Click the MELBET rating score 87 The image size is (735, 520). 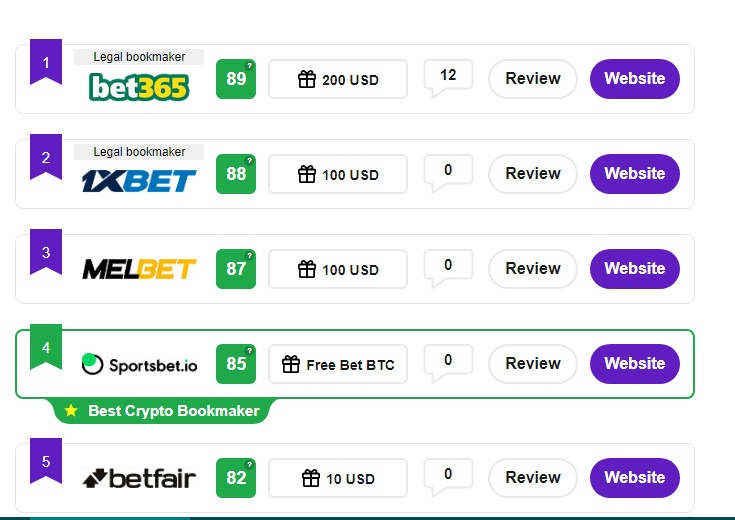click(236, 269)
